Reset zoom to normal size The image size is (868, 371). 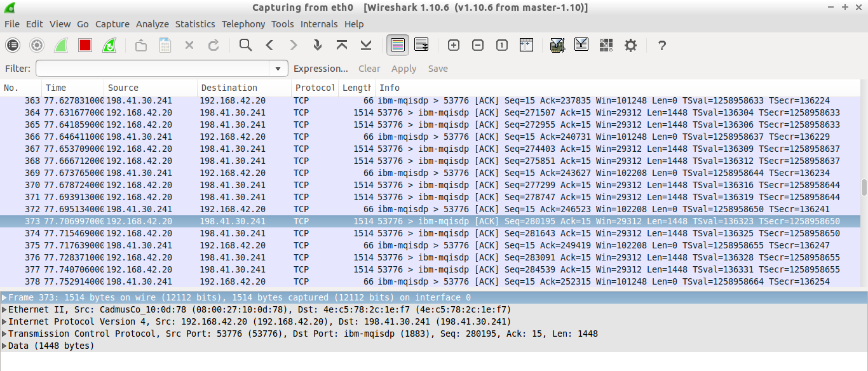pyautogui.click(x=502, y=45)
